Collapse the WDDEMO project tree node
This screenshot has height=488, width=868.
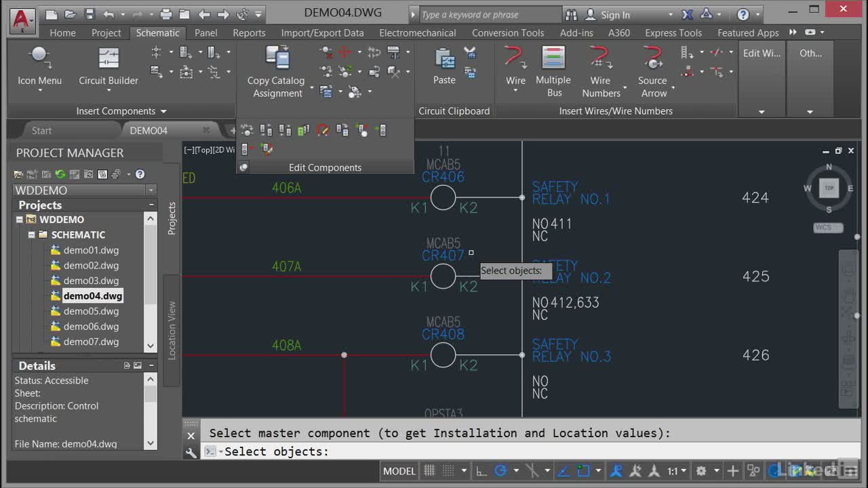[x=20, y=220]
